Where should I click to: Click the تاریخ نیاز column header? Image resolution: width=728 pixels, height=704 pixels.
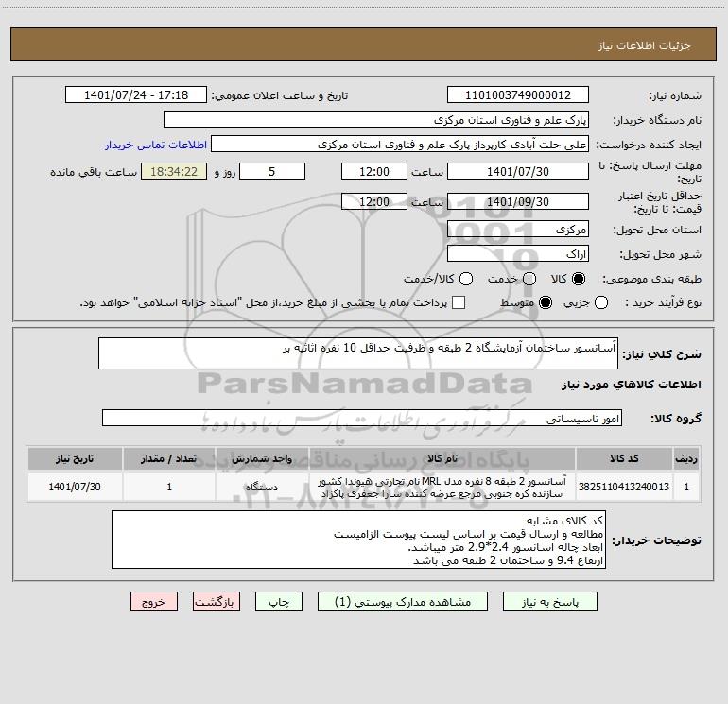pyautogui.click(x=75, y=458)
